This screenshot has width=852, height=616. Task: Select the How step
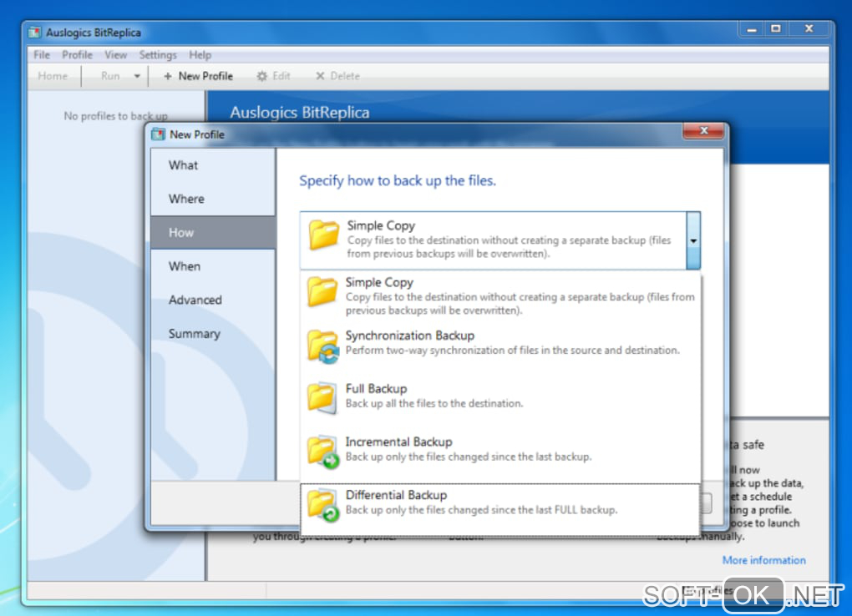pyautogui.click(x=213, y=233)
